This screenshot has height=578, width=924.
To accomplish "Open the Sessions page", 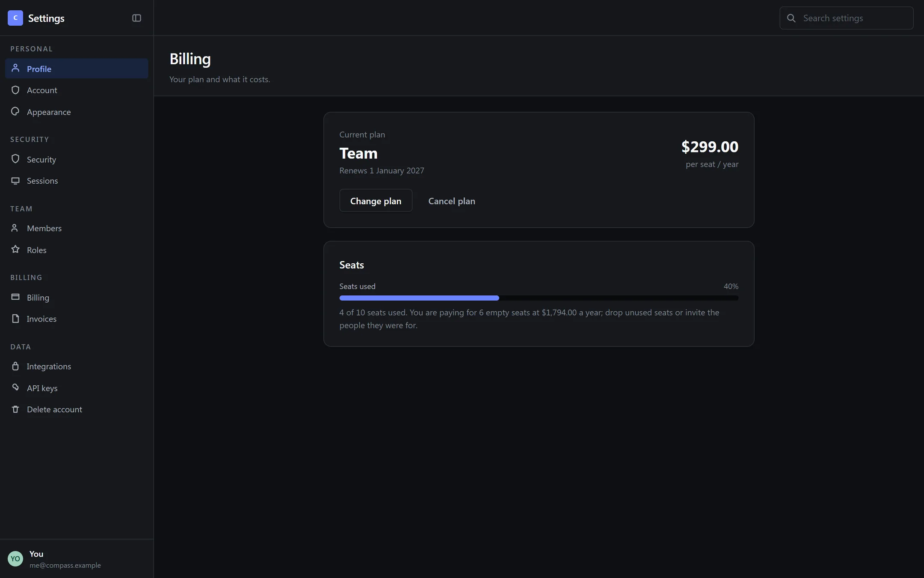I will [x=77, y=181].
